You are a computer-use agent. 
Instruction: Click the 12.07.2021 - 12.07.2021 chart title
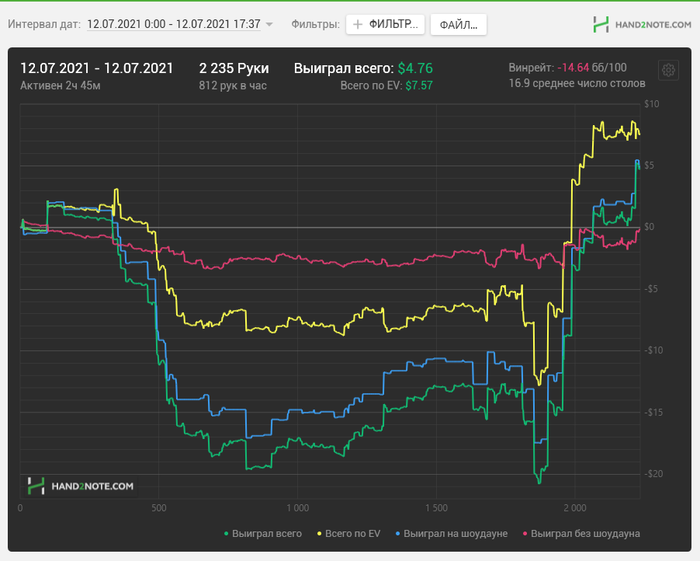pos(96,68)
